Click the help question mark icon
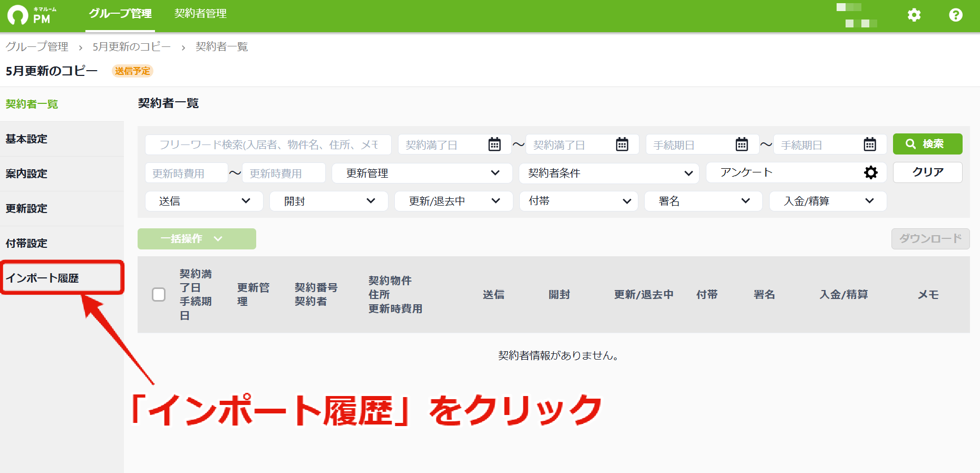Viewport: 980px width, 473px height. click(956, 15)
